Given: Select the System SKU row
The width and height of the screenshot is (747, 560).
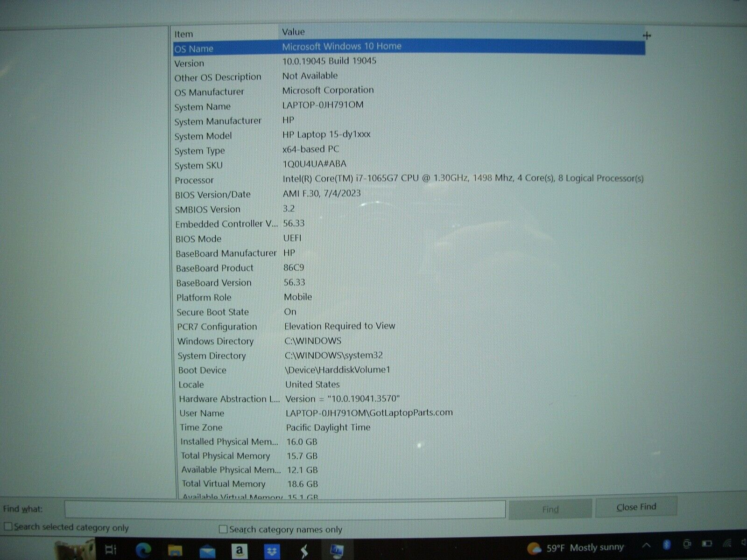Looking at the screenshot, I should pos(409,165).
